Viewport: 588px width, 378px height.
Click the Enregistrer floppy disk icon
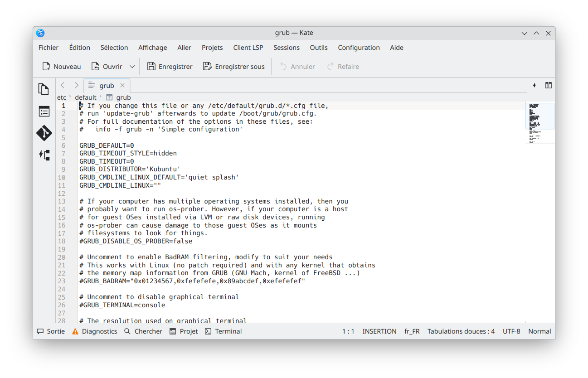151,67
